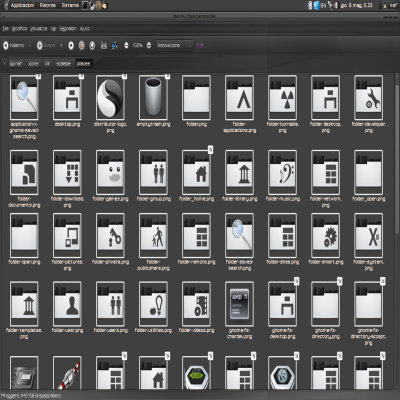Click the search icon in toolbar
This screenshot has height=400, width=400.
point(200,45)
